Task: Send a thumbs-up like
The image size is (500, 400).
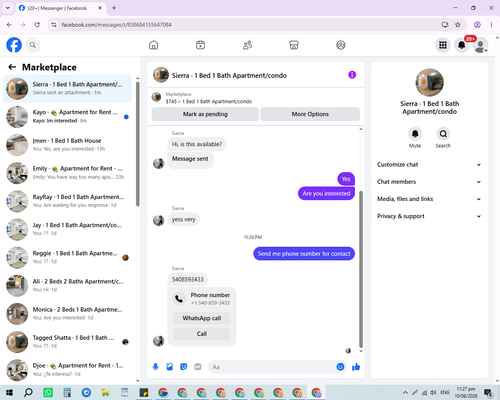Action: 356,367
